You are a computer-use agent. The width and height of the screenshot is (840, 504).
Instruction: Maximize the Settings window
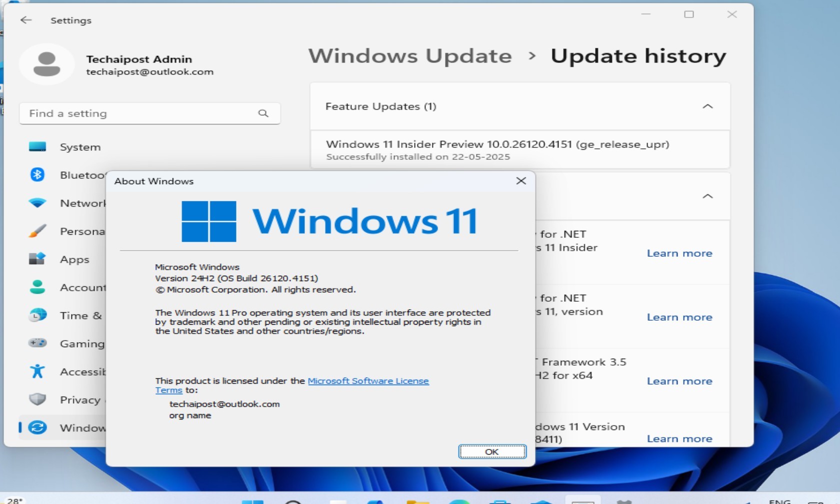click(x=689, y=14)
